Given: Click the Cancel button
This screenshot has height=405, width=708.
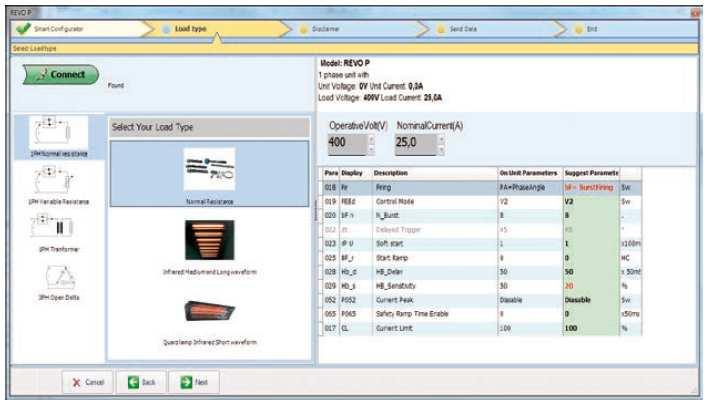Looking at the screenshot, I should click(x=88, y=382).
